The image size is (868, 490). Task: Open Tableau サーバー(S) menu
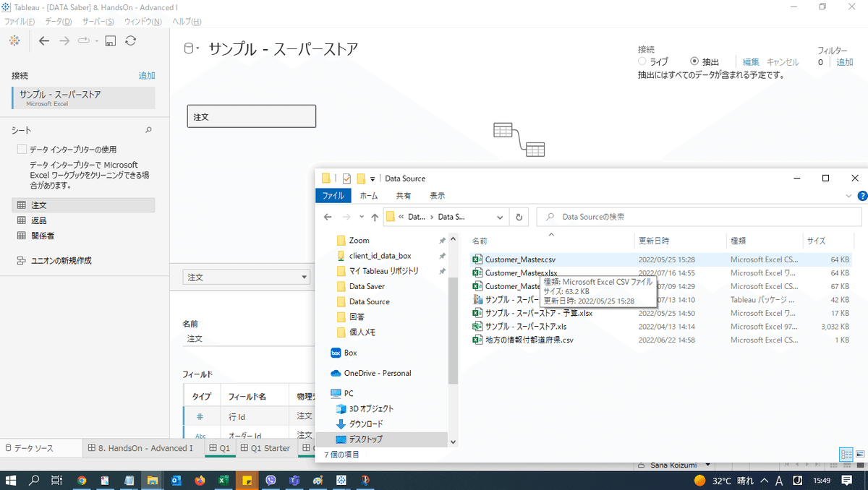point(98,22)
